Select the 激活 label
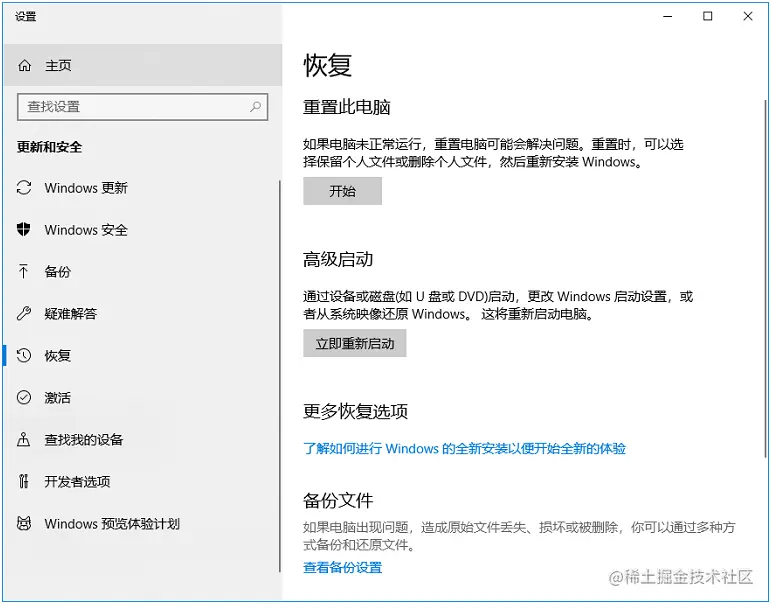 [x=58, y=397]
